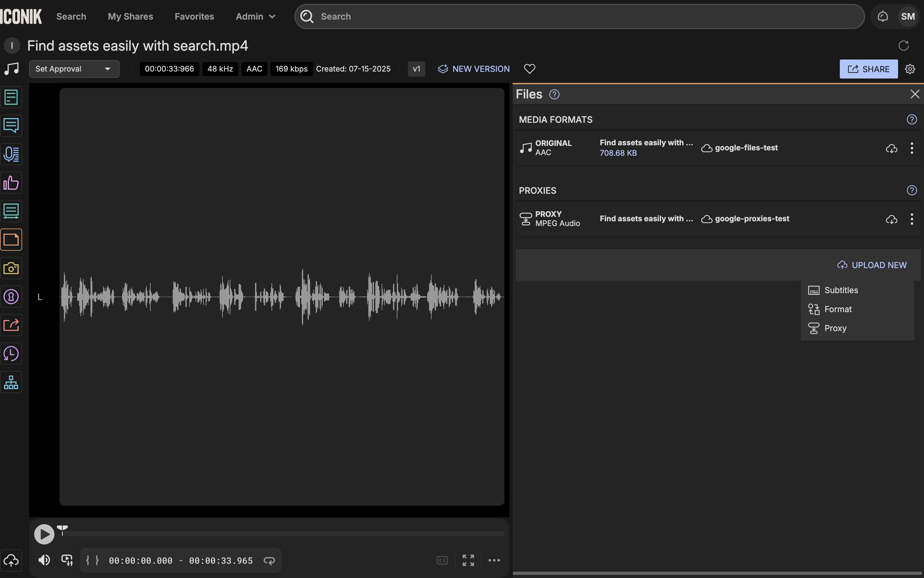Mute audio with the speaker icon
Screen dimensions: 924x578
44,560
